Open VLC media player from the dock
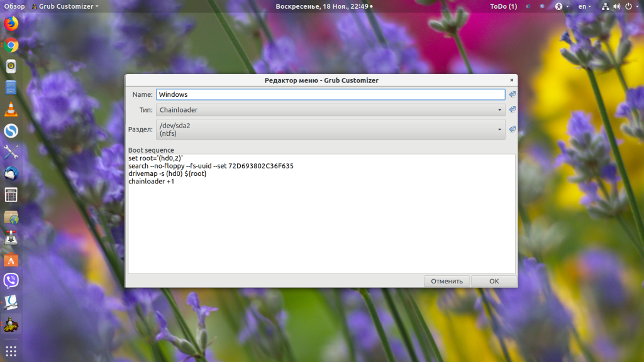The height and width of the screenshot is (362, 644). [11, 109]
